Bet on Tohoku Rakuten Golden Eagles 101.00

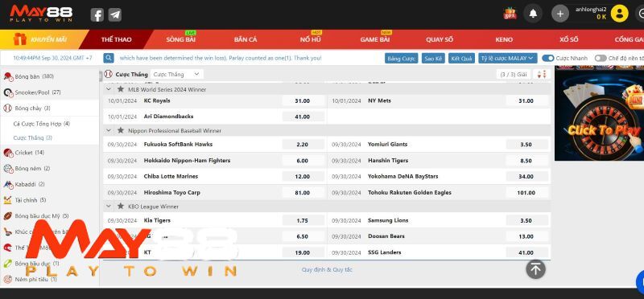[x=526, y=192]
